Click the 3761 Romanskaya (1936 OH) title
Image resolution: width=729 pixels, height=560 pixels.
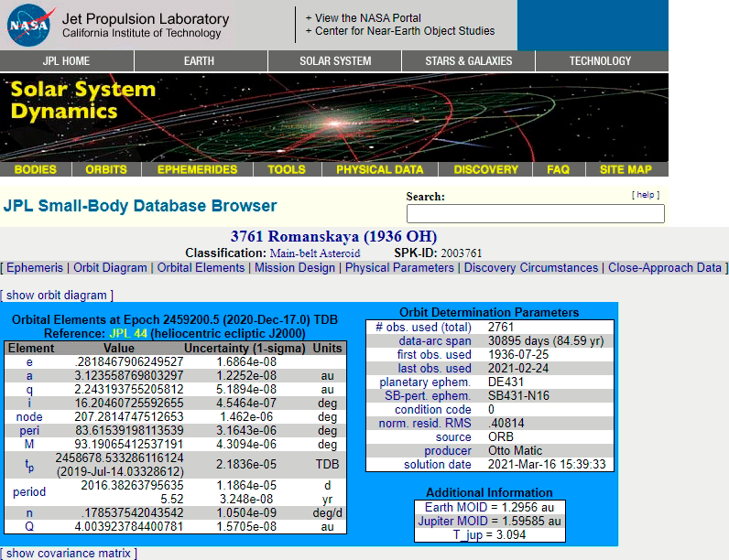333,236
